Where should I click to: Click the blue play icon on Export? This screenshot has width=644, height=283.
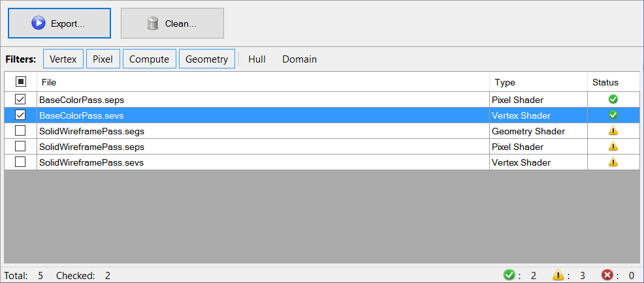[38, 23]
